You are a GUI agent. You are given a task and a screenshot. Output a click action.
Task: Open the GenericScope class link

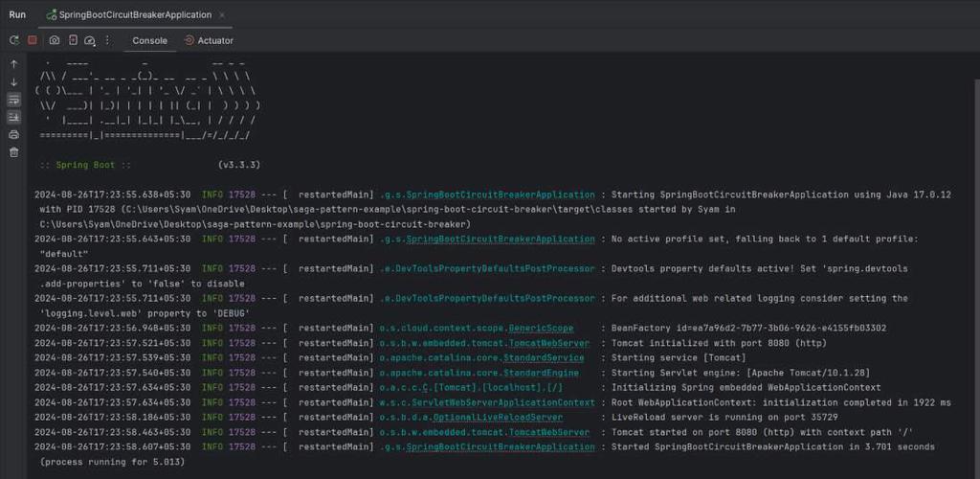(541, 328)
